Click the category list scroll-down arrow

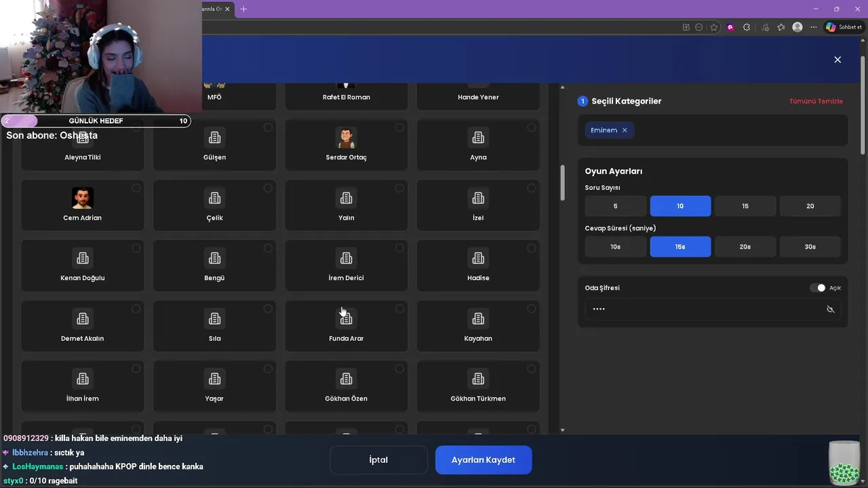coord(562,430)
